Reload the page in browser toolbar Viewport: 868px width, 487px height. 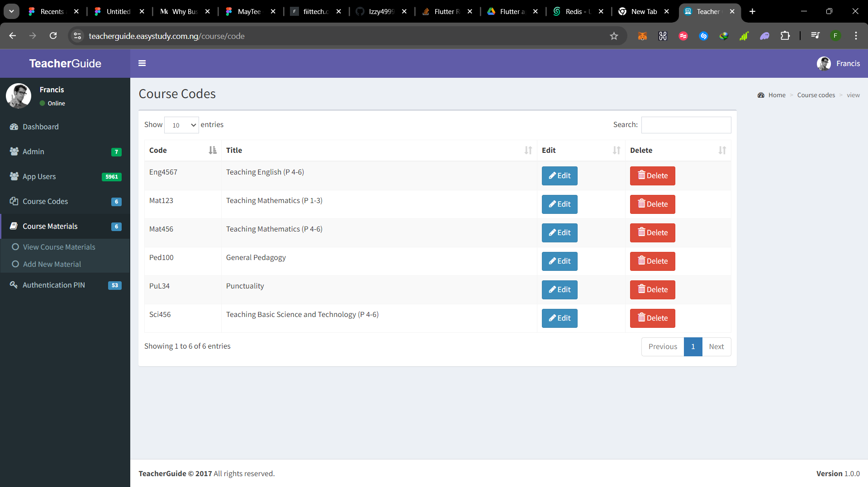(53, 36)
